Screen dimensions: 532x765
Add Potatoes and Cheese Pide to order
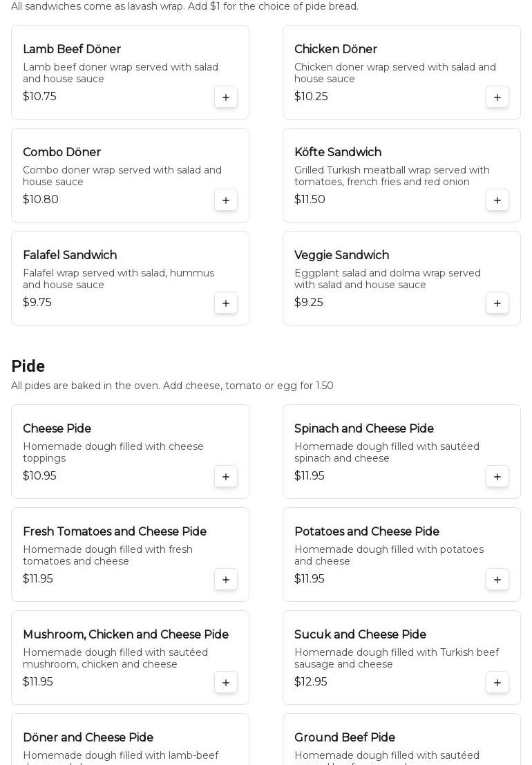point(497,580)
